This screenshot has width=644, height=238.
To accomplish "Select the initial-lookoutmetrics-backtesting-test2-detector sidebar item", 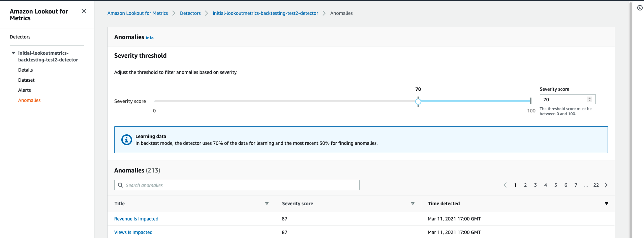I will pyautogui.click(x=48, y=56).
